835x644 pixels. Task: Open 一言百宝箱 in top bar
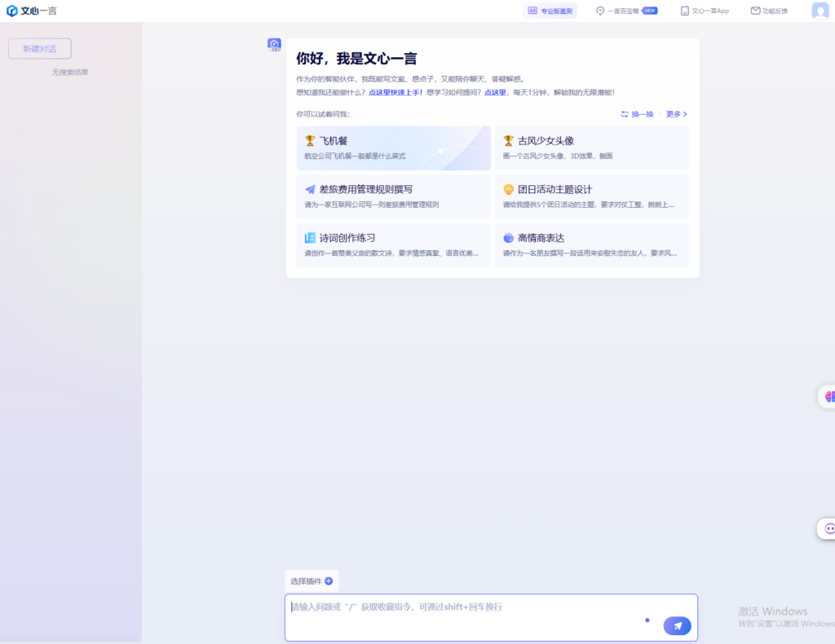(x=626, y=11)
